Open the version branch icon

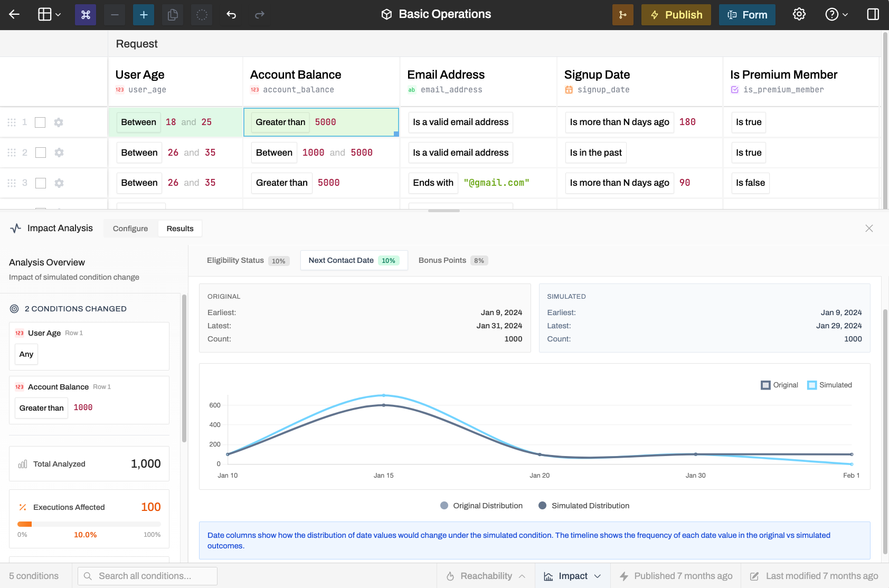coord(623,15)
